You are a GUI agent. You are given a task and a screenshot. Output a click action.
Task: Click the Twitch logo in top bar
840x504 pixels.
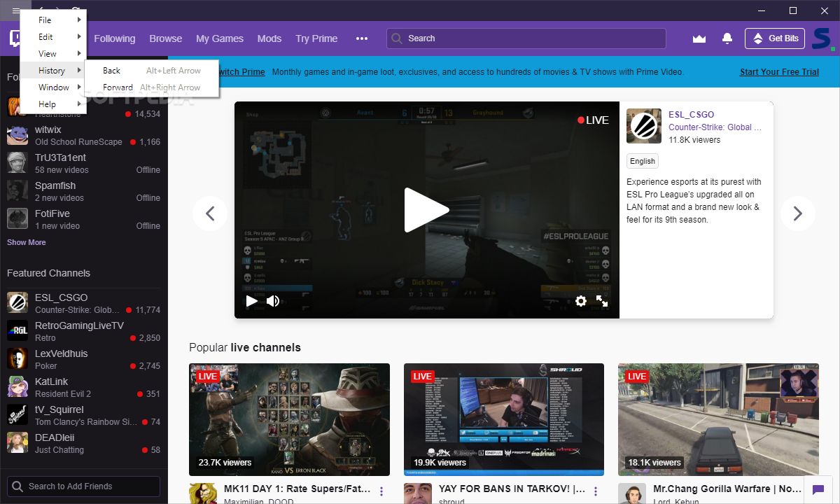(x=15, y=38)
